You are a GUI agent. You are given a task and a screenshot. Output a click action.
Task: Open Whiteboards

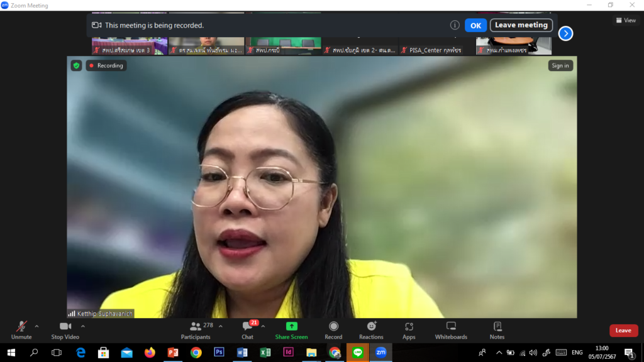451,330
